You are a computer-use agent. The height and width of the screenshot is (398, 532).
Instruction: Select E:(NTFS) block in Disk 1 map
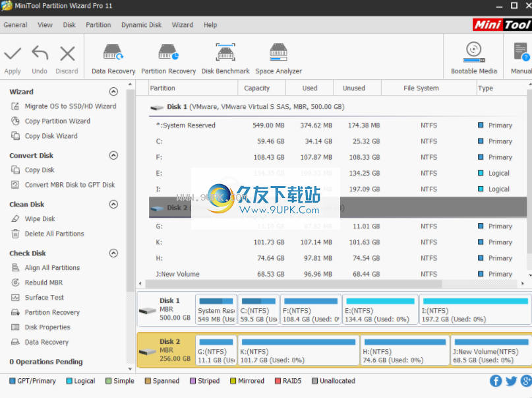click(380, 310)
